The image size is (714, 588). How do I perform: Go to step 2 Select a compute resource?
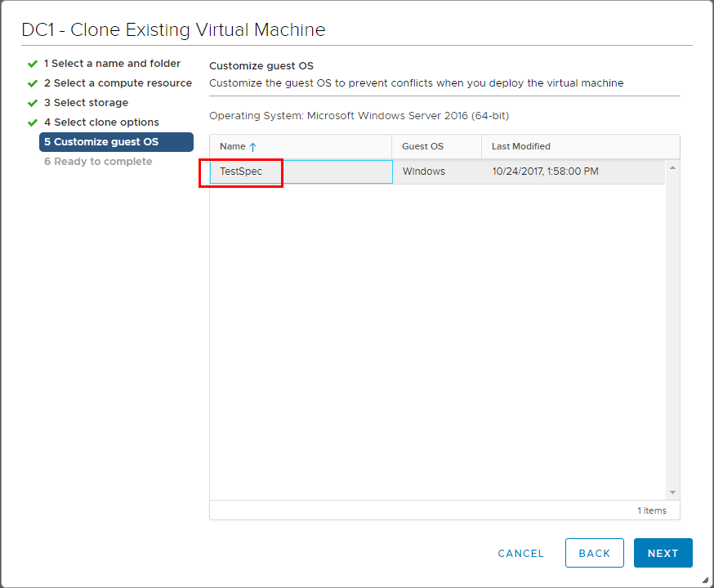(x=118, y=82)
